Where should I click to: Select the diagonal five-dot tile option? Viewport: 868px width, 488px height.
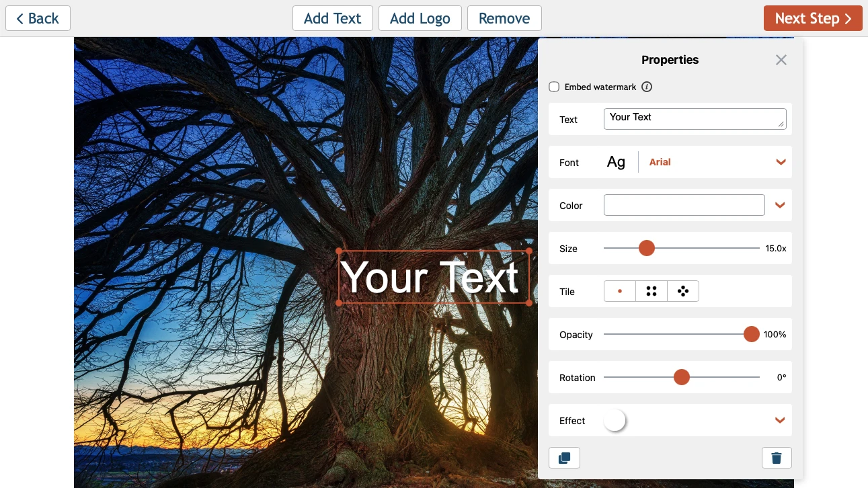click(x=683, y=291)
